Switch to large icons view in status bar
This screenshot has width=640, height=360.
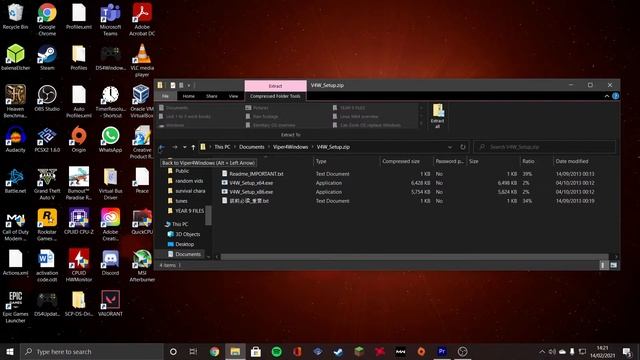(x=613, y=265)
